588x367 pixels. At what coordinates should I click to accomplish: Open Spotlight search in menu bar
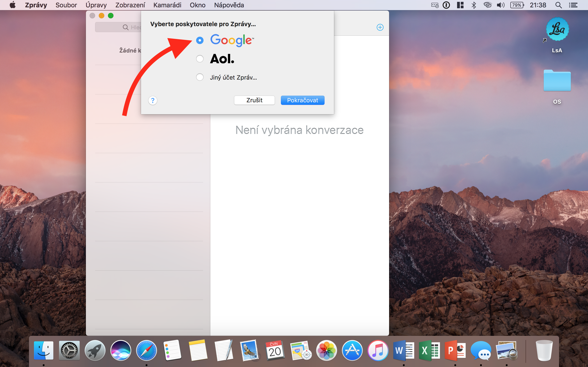(558, 5)
